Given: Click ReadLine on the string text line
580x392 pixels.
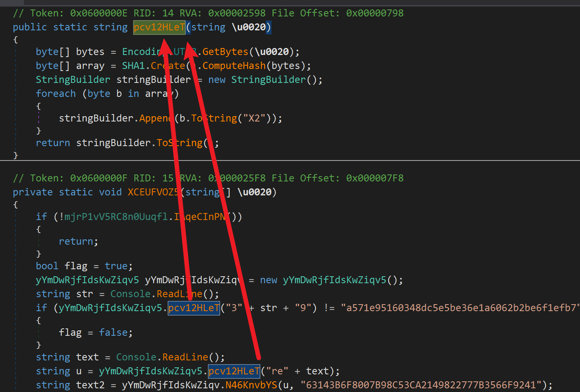Looking at the screenshot, I should pos(185,358).
